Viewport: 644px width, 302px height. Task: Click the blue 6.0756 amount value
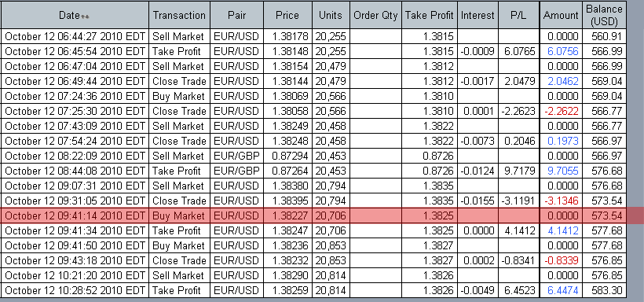tap(562, 51)
